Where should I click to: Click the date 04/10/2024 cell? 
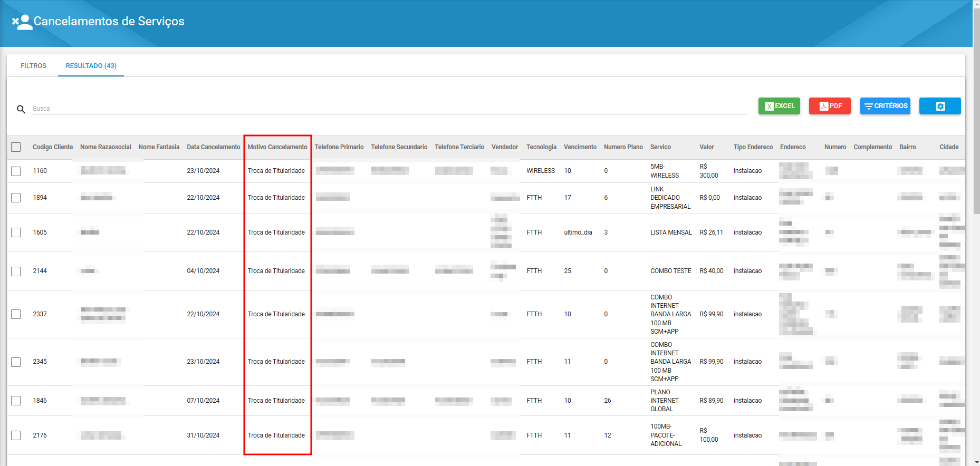(203, 271)
